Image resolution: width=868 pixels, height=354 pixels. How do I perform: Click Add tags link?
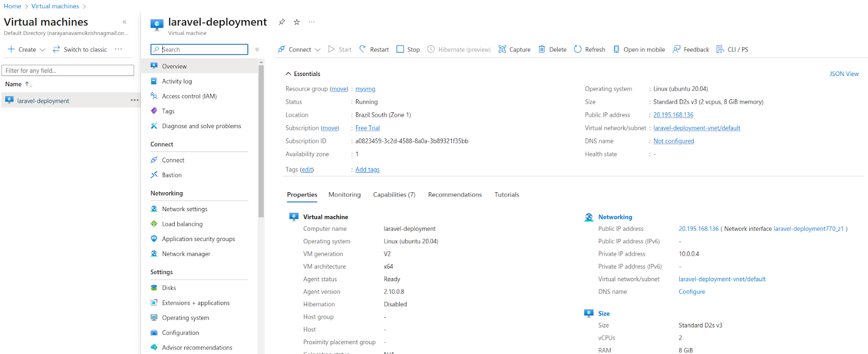[367, 170]
